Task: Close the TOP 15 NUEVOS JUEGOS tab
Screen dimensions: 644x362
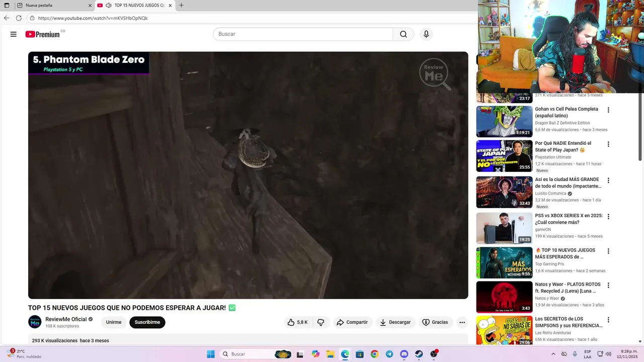Action: pyautogui.click(x=170, y=6)
